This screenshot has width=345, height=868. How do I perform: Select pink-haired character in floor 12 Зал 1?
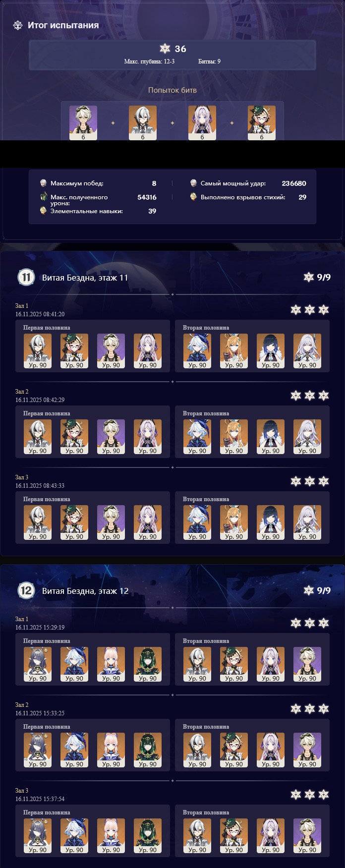click(x=111, y=665)
